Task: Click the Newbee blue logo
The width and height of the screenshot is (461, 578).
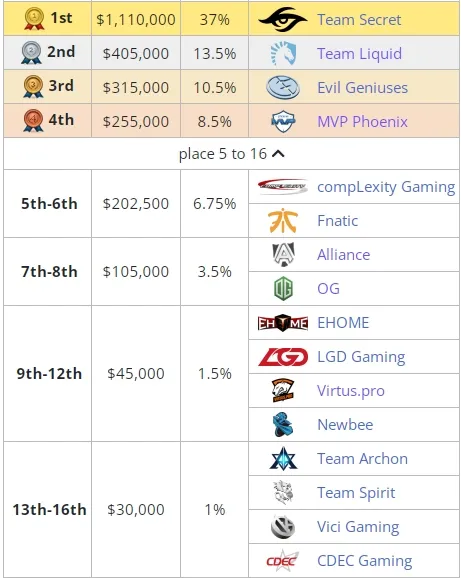Action: [x=283, y=424]
